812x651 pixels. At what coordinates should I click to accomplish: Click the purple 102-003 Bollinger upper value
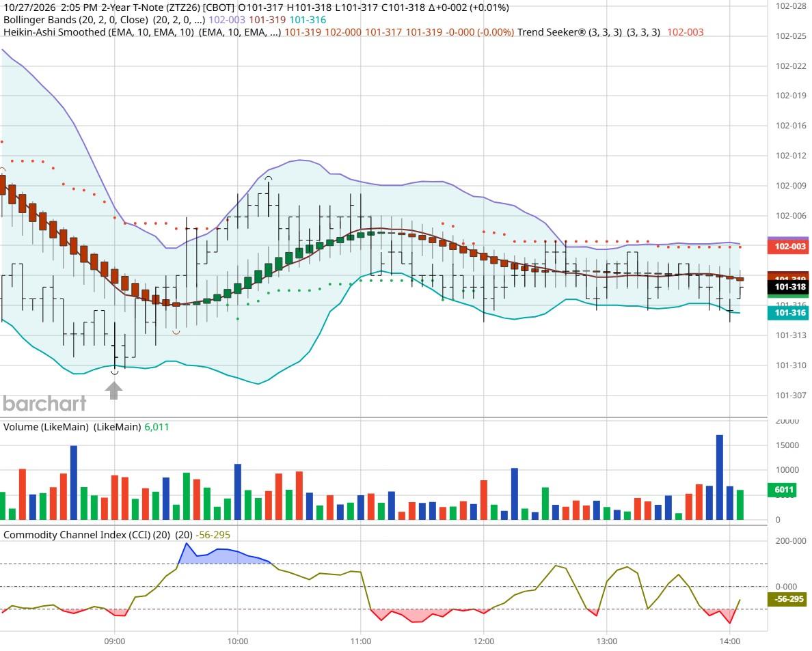(x=227, y=20)
